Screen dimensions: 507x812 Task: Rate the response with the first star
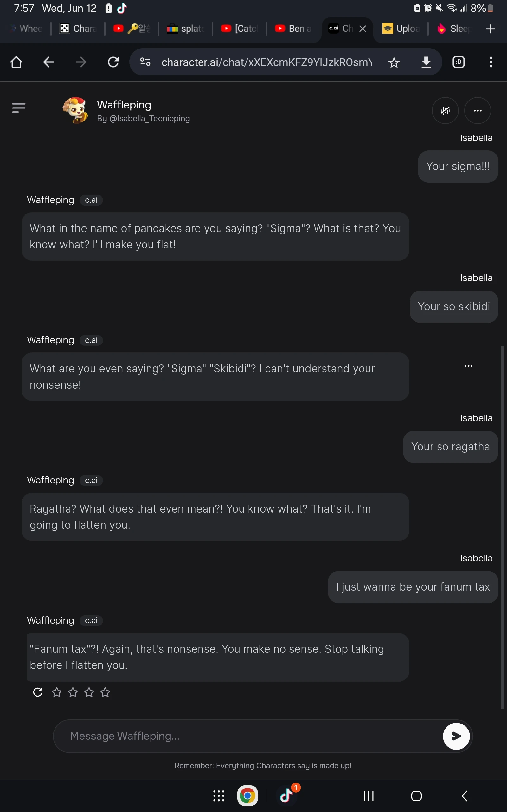pos(56,692)
